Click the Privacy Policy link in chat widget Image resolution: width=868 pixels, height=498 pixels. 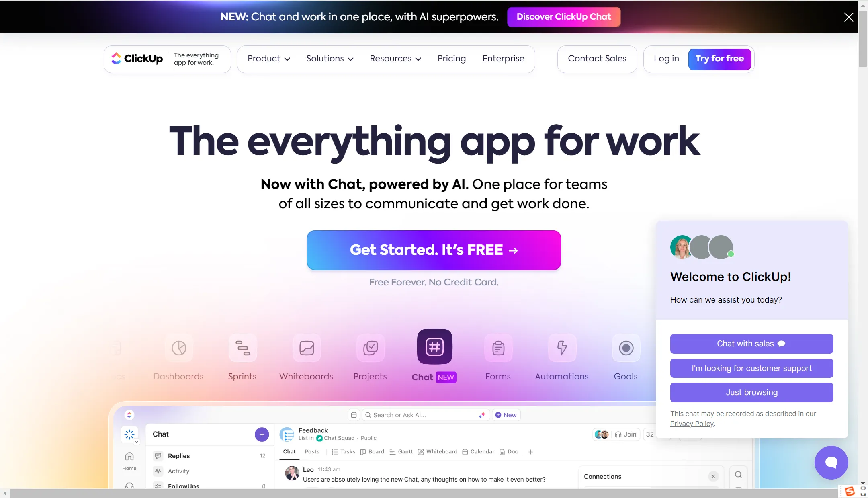tap(692, 424)
